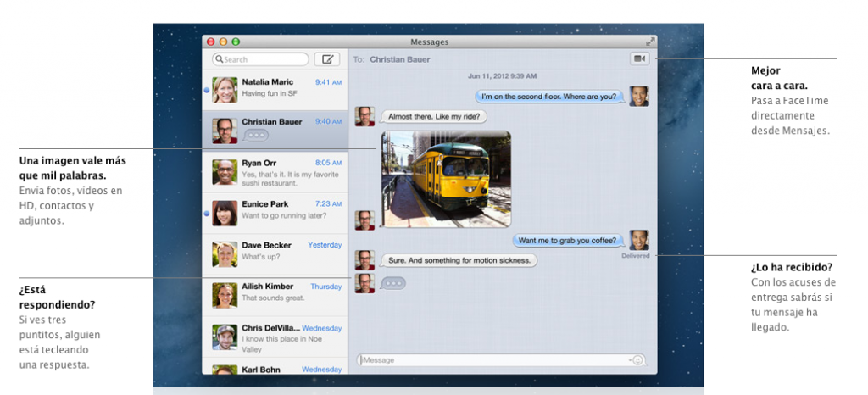Click the Message text input field
The height and width of the screenshot is (395, 868).
tap(501, 360)
